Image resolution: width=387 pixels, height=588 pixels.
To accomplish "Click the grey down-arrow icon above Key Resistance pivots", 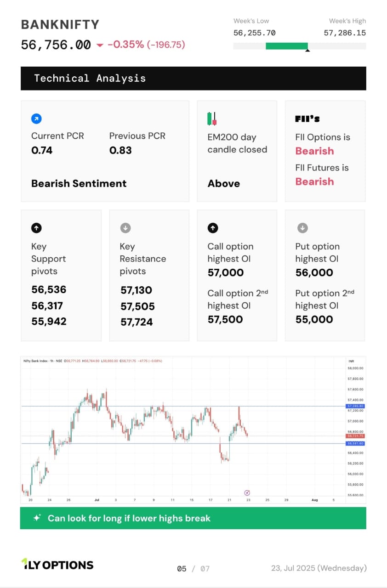I will point(125,228).
